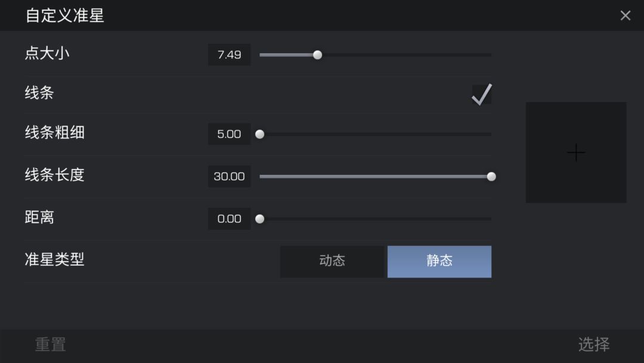
Task: Click the middle of the 线条长度 track
Action: coord(376,176)
